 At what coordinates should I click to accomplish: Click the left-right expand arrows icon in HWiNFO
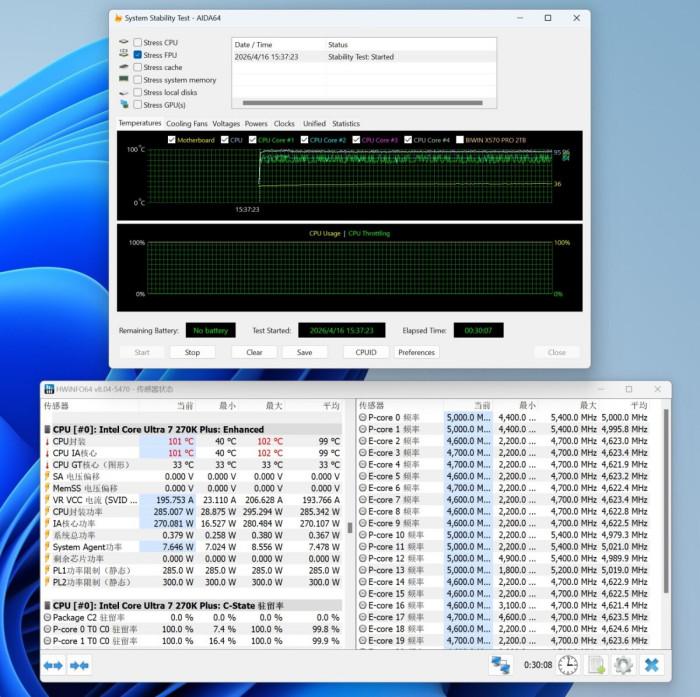53,665
